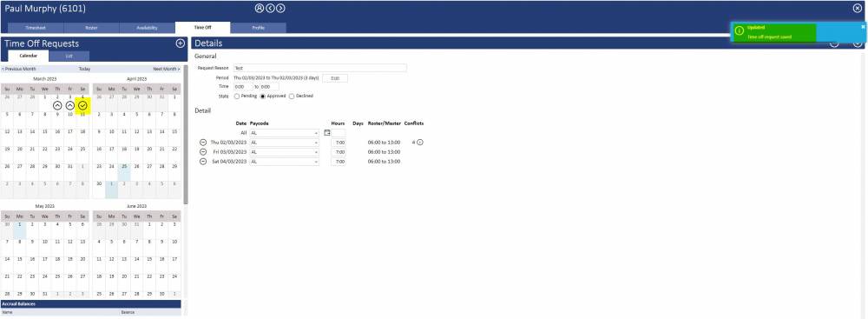The height and width of the screenshot is (319, 868).
Task: Go to Previous Month in calendar
Action: tap(19, 70)
